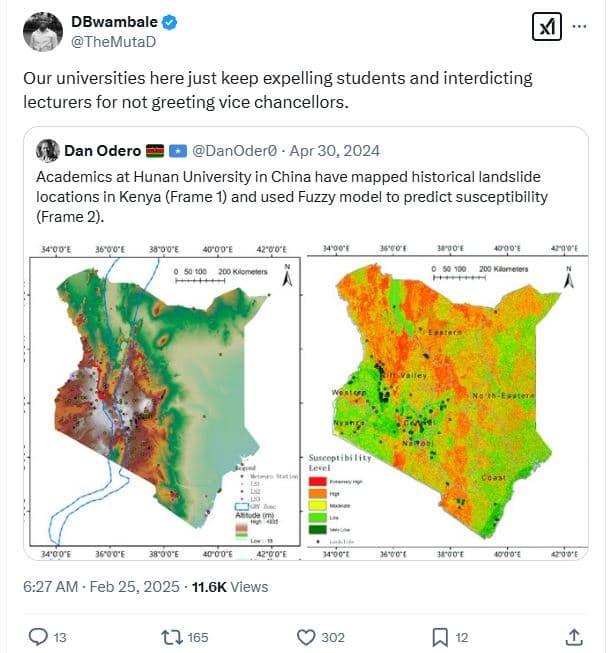
Task: Click the main tweet text about universities
Action: coord(280,89)
